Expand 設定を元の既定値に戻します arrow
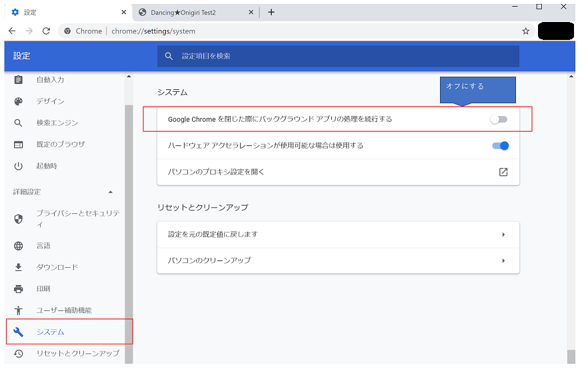Screen dimensions: 588x369 (x=503, y=234)
